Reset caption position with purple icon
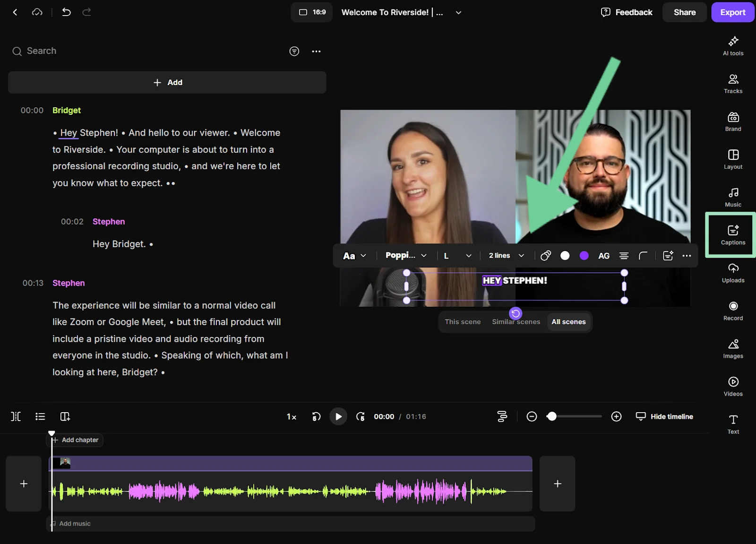 point(515,313)
